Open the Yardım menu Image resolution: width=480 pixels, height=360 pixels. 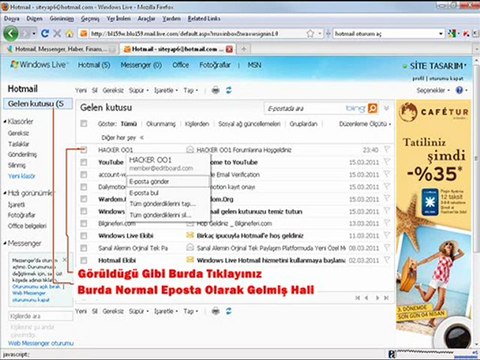171,19
